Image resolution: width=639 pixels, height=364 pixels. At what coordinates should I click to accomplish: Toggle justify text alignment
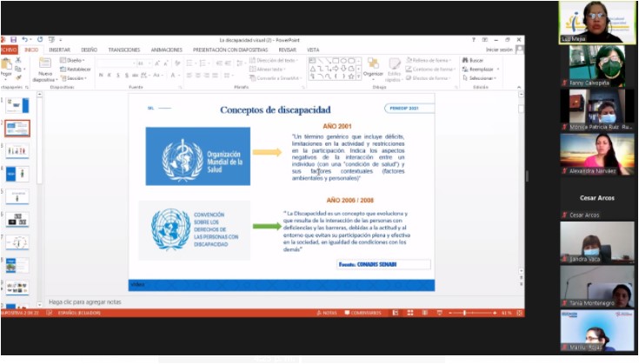216,76
